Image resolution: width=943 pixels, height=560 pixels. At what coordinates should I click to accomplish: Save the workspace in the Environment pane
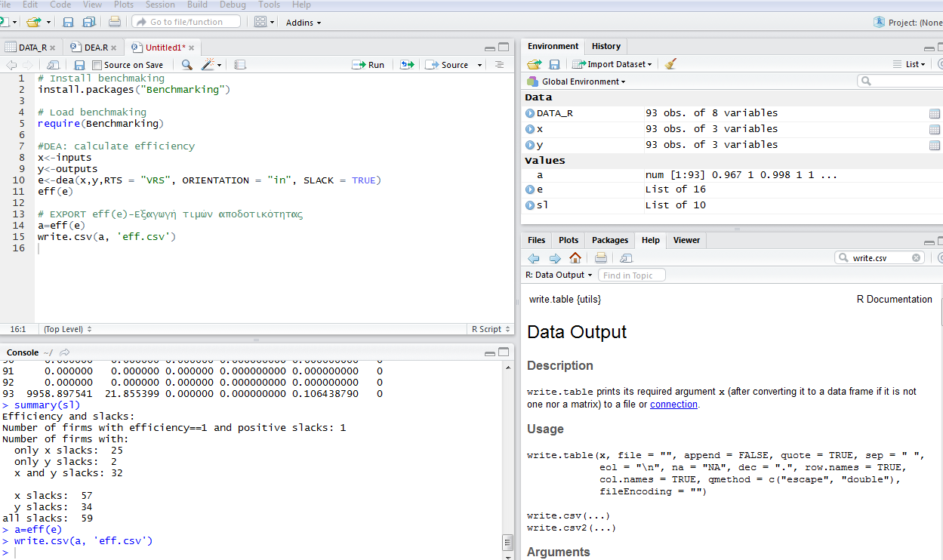point(554,64)
